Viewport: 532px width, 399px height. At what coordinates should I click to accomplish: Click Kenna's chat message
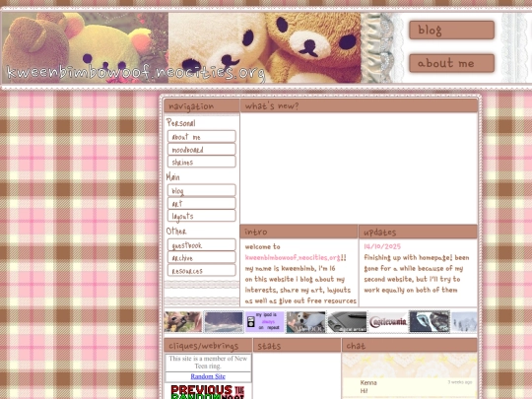tap(410, 386)
